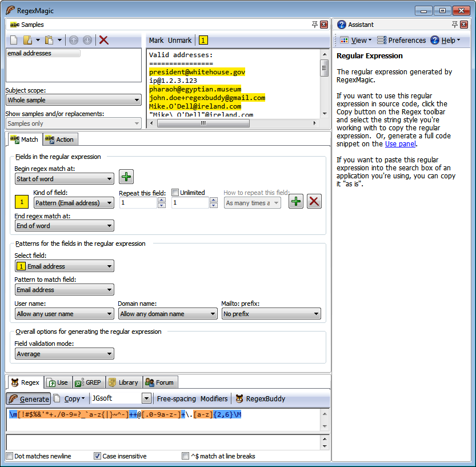Image resolution: width=476 pixels, height=467 pixels.
Task: Delete field 1 with red X button
Action: click(x=314, y=201)
